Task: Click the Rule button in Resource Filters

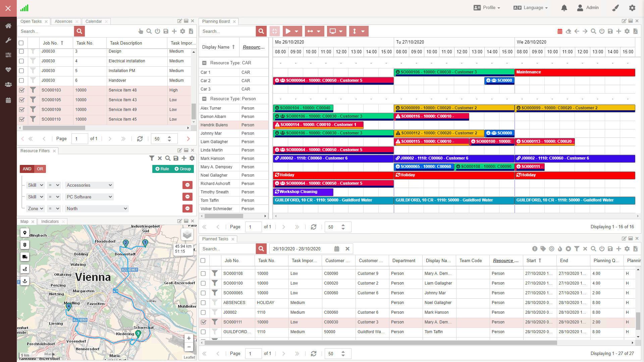Action: 162,169
